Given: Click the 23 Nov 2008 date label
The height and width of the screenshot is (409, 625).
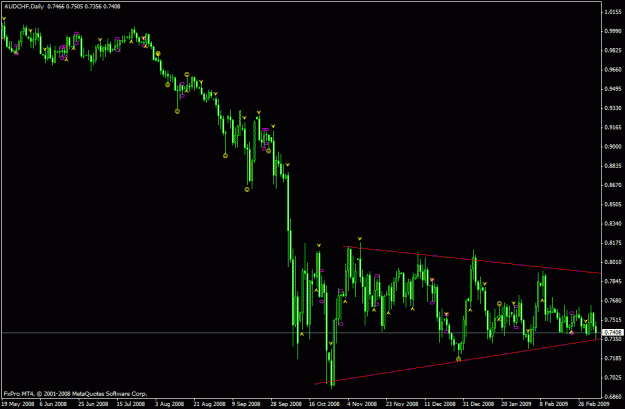Looking at the screenshot, I should [401, 404].
